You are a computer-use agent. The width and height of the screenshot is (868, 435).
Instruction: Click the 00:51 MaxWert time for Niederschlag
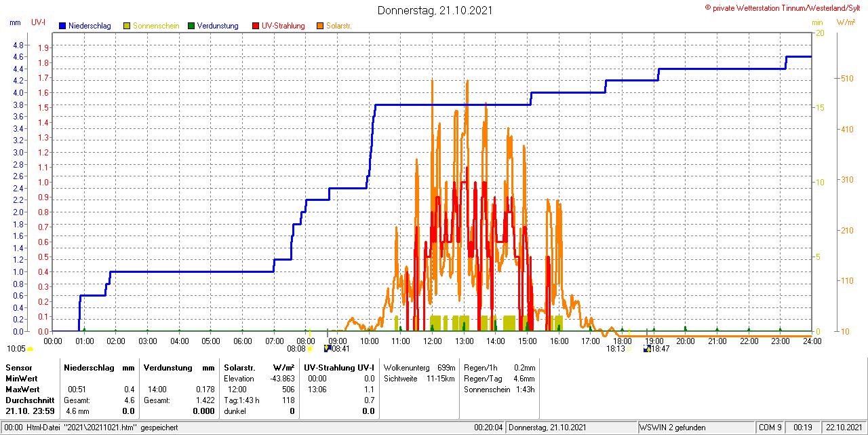pyautogui.click(x=77, y=390)
